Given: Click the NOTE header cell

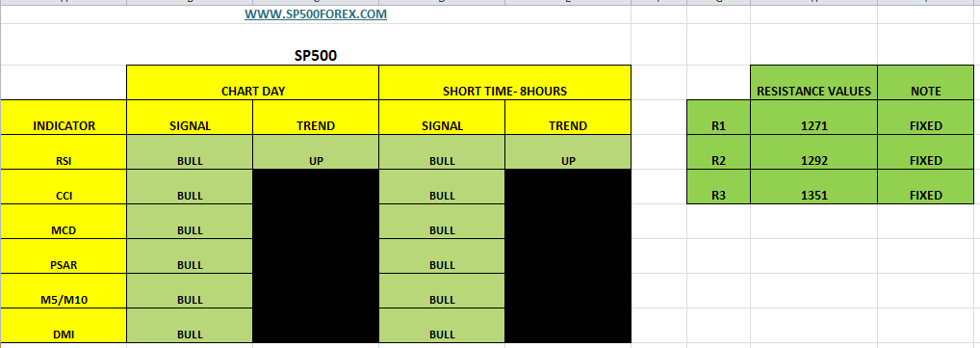Looking at the screenshot, I should [x=926, y=83].
